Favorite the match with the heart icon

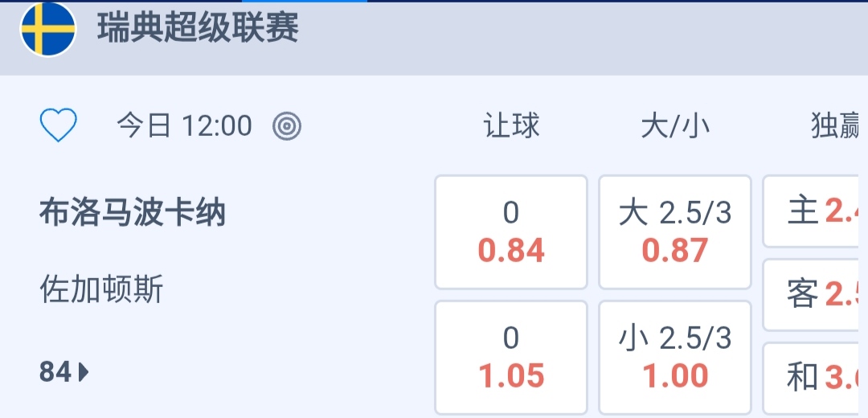click(59, 126)
